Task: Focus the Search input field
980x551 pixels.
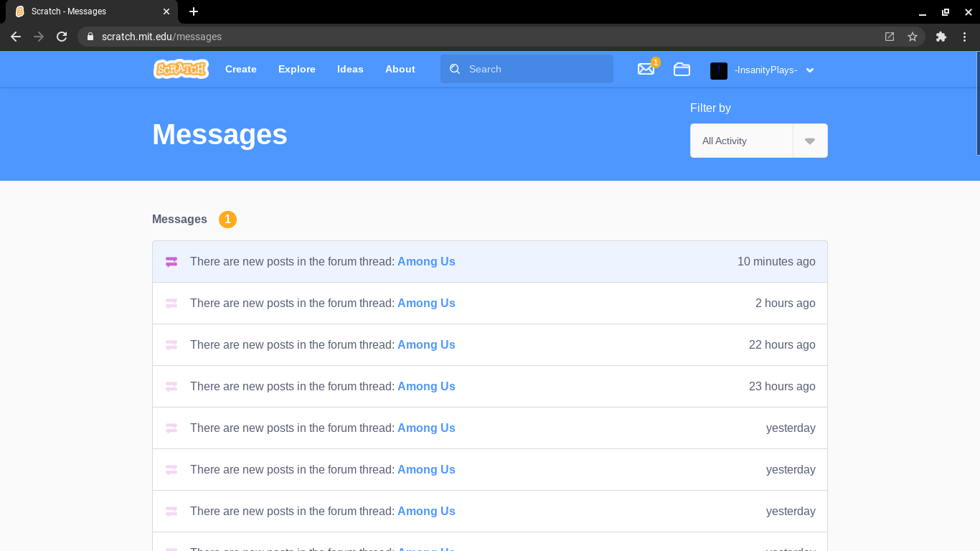Action: [x=527, y=69]
